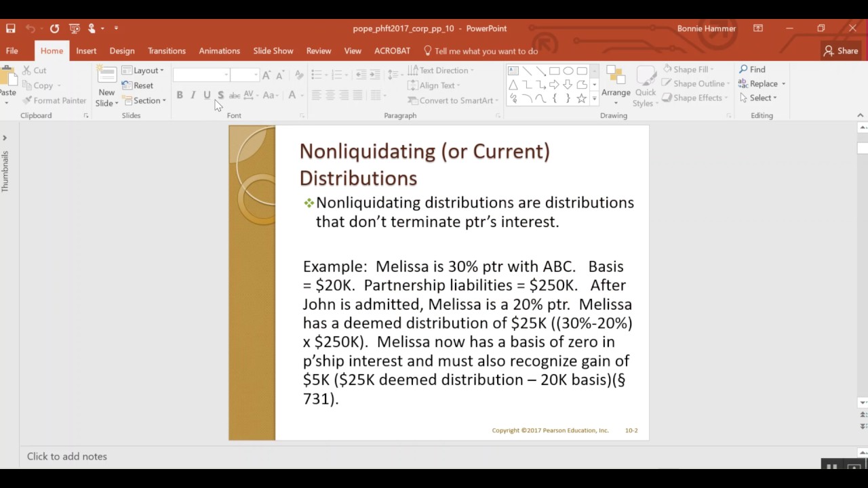The image size is (868, 488).
Task: Click the Copy button
Action: tap(38, 85)
